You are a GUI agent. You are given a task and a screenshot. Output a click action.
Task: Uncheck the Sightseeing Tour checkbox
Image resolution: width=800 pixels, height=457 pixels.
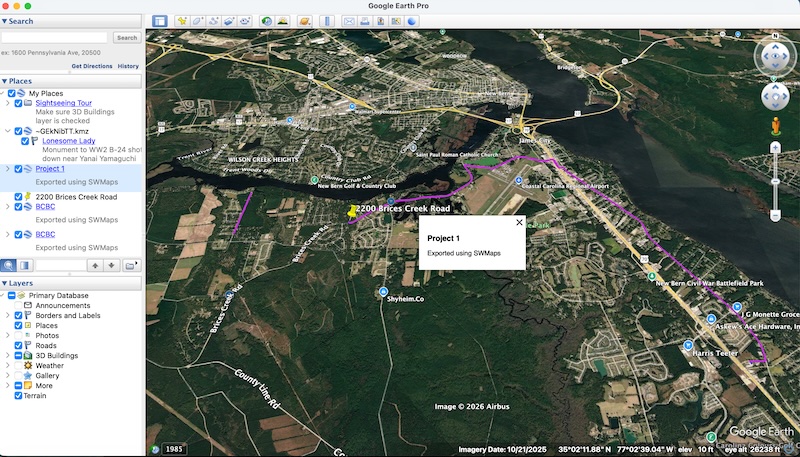tap(18, 103)
